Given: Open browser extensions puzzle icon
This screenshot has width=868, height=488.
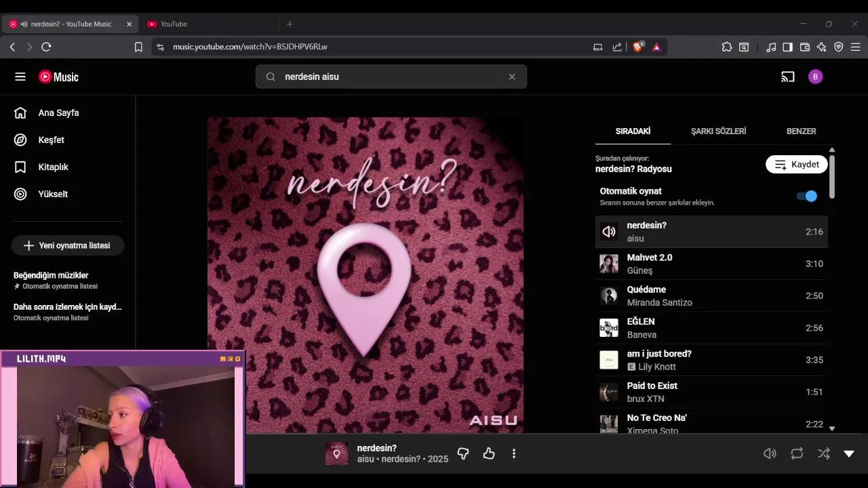Looking at the screenshot, I should (727, 47).
